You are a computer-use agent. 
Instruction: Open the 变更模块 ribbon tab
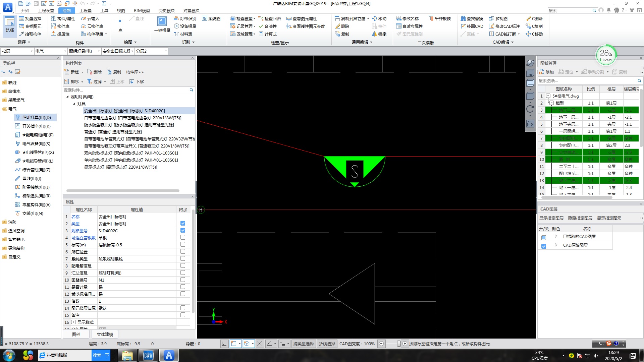[167, 10]
